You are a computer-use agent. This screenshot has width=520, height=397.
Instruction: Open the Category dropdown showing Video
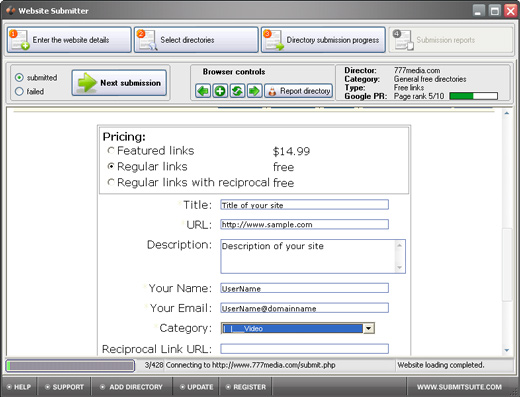pyautogui.click(x=298, y=328)
